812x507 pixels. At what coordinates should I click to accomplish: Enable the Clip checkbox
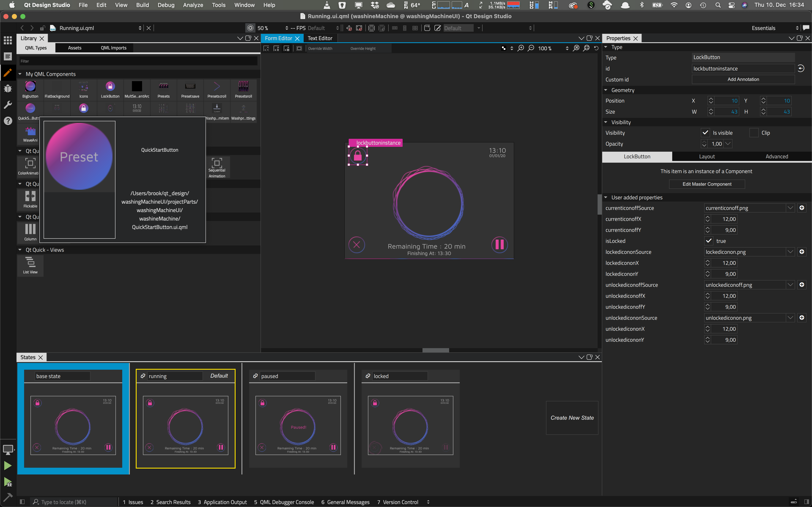(x=754, y=132)
